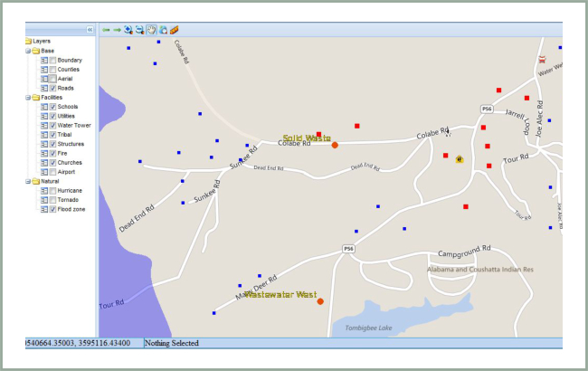
Task: Select the Hurricane layer name
Action: (70, 191)
